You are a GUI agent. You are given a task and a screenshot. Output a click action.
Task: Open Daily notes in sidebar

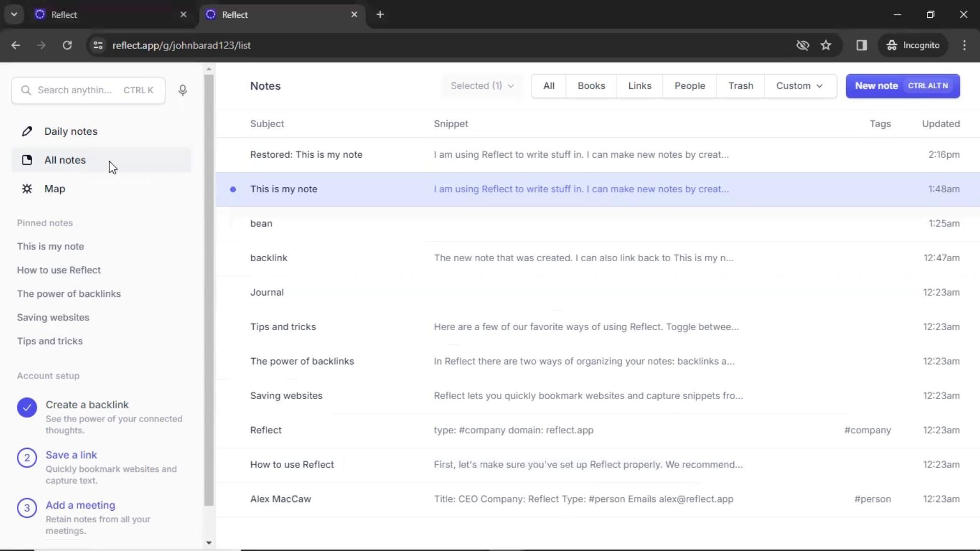point(101,132)
